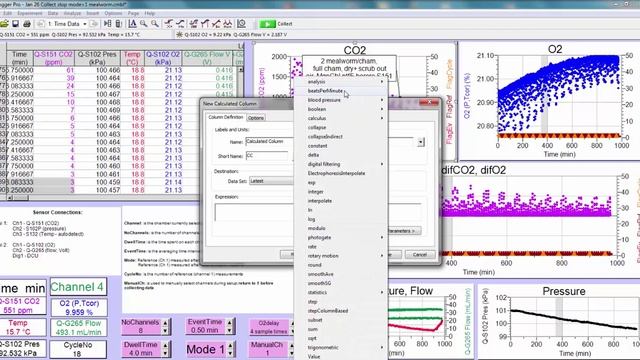Viewport: 640px width, 360px height.
Task: Choose the delta function
Action: [341, 155]
